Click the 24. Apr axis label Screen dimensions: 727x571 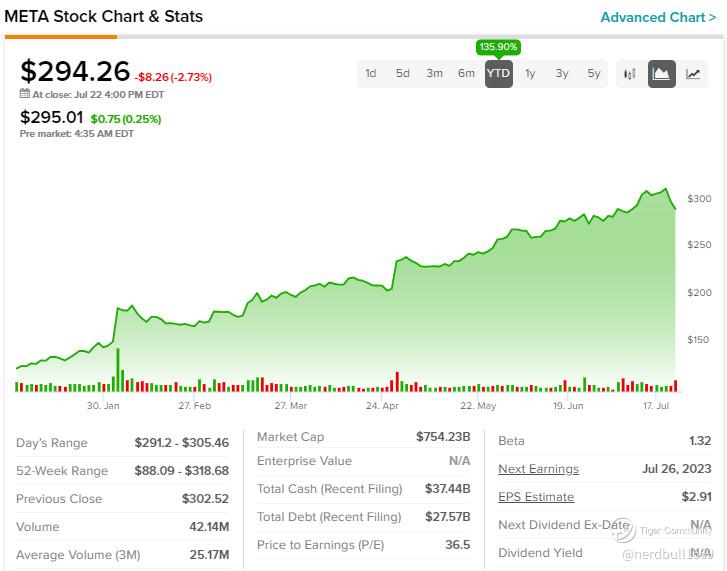[382, 406]
